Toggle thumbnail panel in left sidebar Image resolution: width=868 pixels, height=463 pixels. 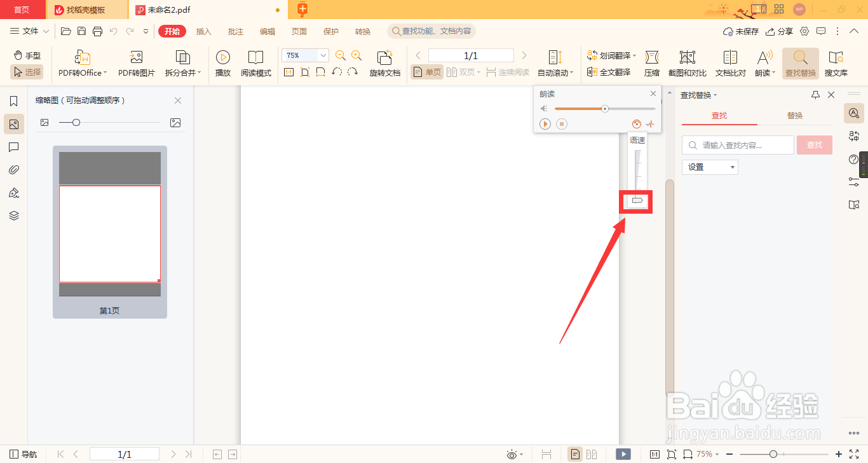tap(14, 124)
